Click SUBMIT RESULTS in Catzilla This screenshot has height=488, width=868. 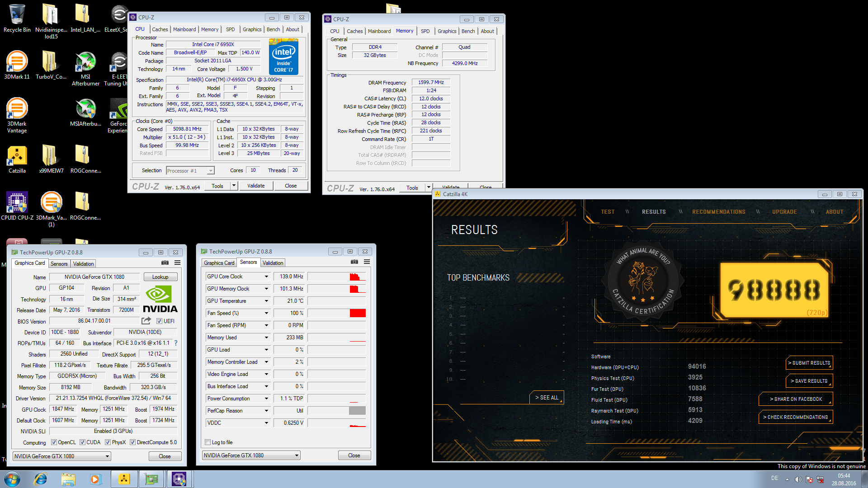tap(809, 363)
